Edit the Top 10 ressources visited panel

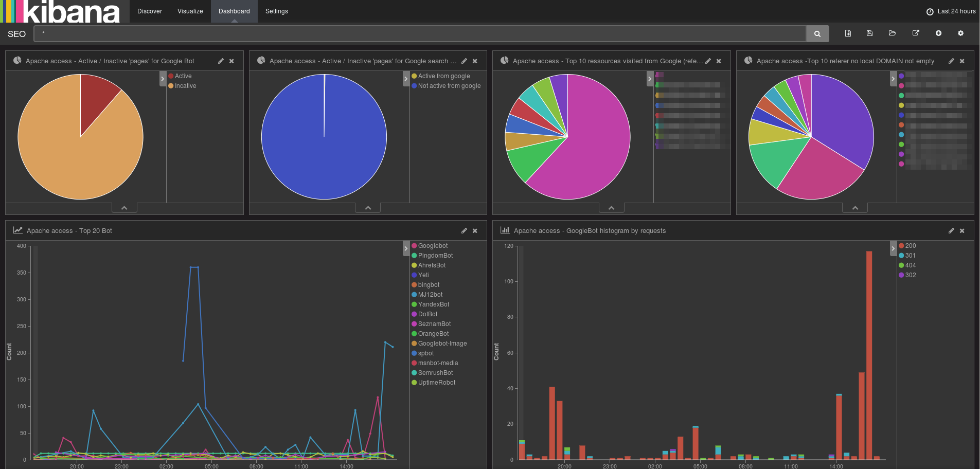[x=708, y=61]
